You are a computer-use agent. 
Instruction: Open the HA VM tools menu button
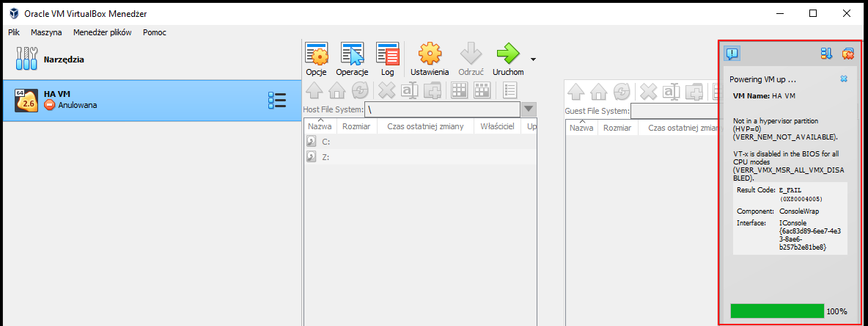[x=277, y=101]
